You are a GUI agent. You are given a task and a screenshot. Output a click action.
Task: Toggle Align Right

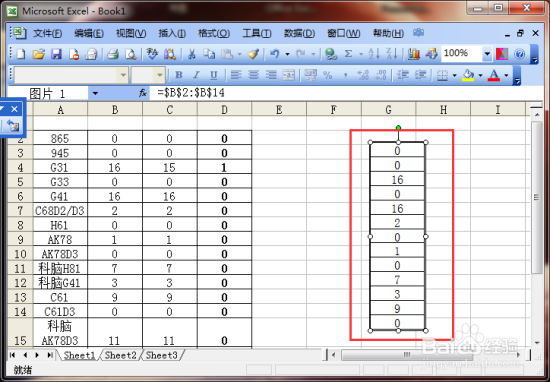tap(271, 75)
